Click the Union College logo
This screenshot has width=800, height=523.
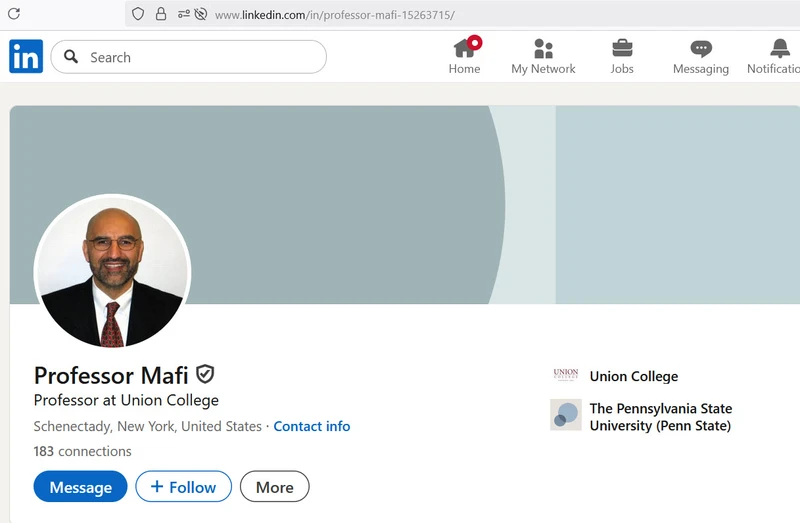pos(566,376)
